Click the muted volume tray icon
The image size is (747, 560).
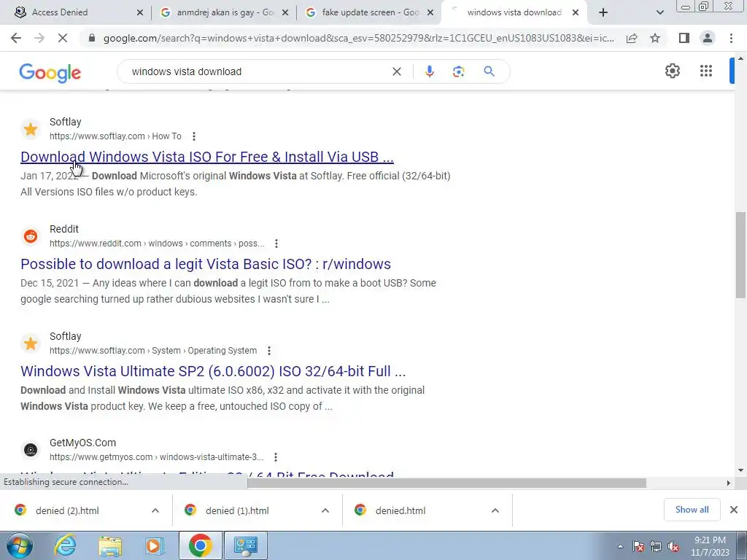click(673, 547)
